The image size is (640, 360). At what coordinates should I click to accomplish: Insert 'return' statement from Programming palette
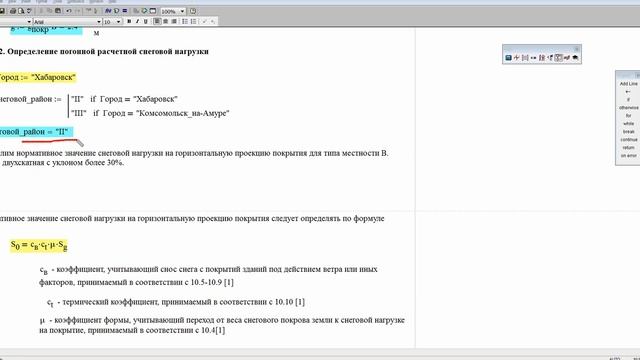point(629,148)
